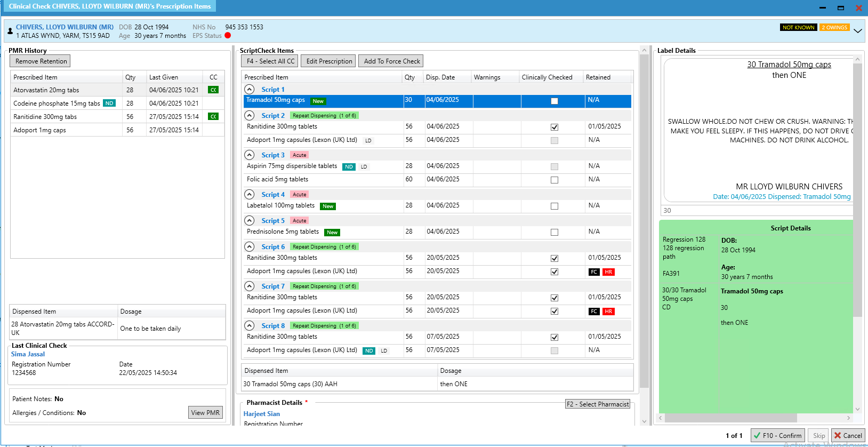This screenshot has height=447, width=868.
Task: Sort PMR History by Last Given column
Action: (x=174, y=77)
